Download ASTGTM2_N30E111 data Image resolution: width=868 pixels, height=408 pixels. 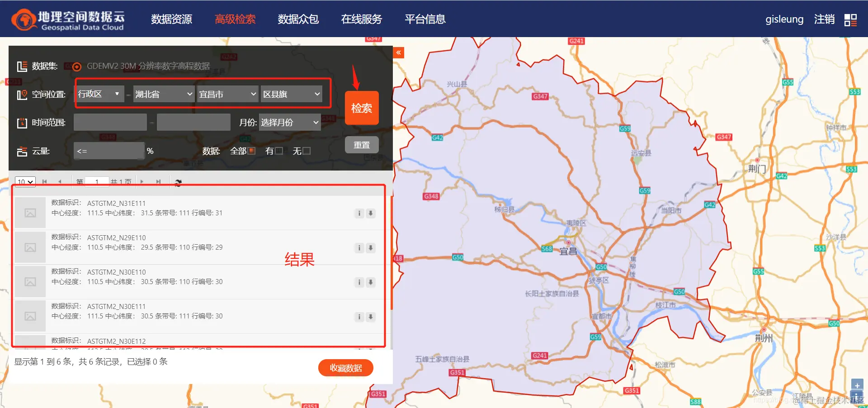[x=371, y=317]
